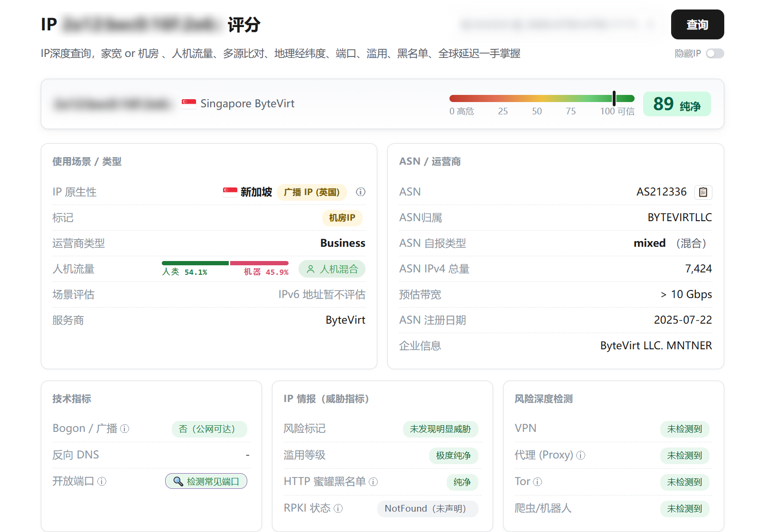Select the > 10 Gbps bandwidth value

[686, 294]
